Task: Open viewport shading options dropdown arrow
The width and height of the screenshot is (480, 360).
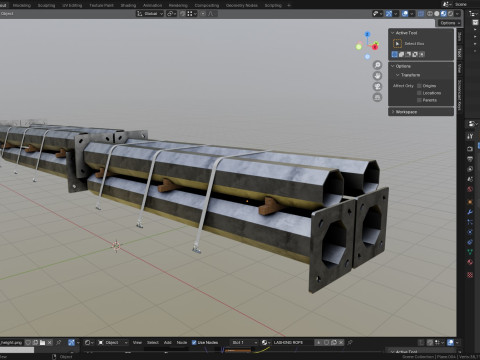Action: pyautogui.click(x=457, y=14)
